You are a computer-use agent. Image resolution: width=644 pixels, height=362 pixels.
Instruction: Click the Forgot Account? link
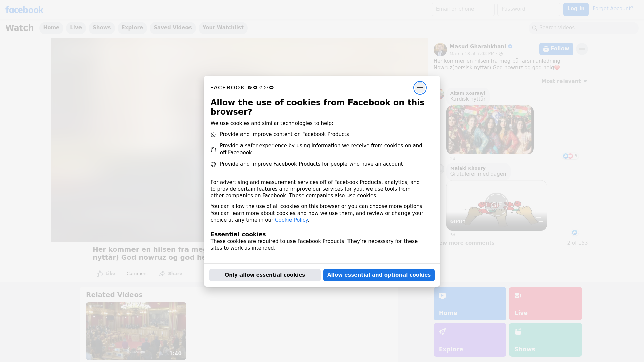(x=613, y=9)
